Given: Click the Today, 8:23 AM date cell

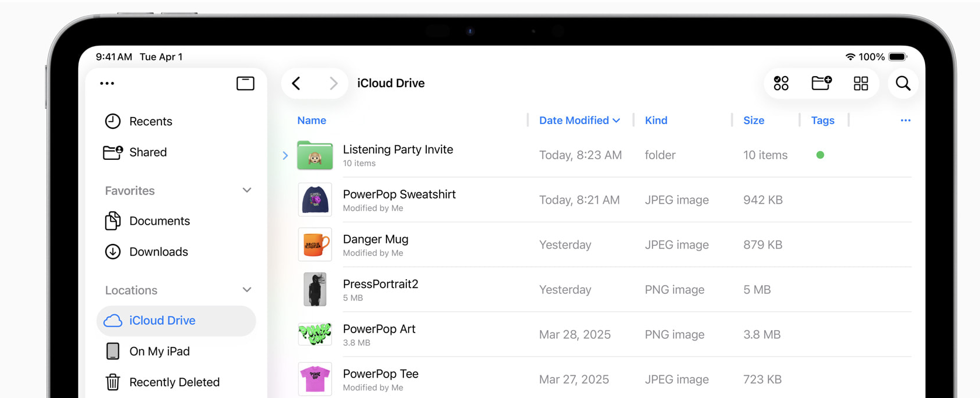Looking at the screenshot, I should coord(580,155).
